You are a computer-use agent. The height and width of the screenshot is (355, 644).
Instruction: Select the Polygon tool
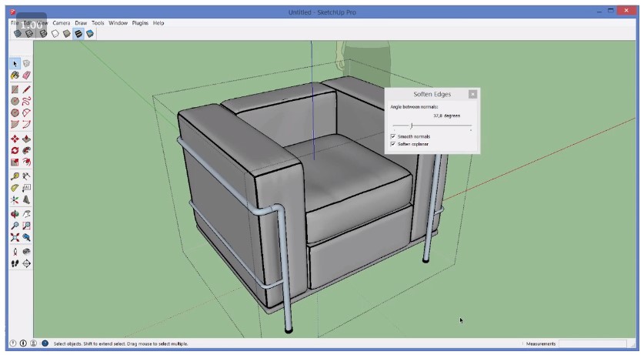15,112
